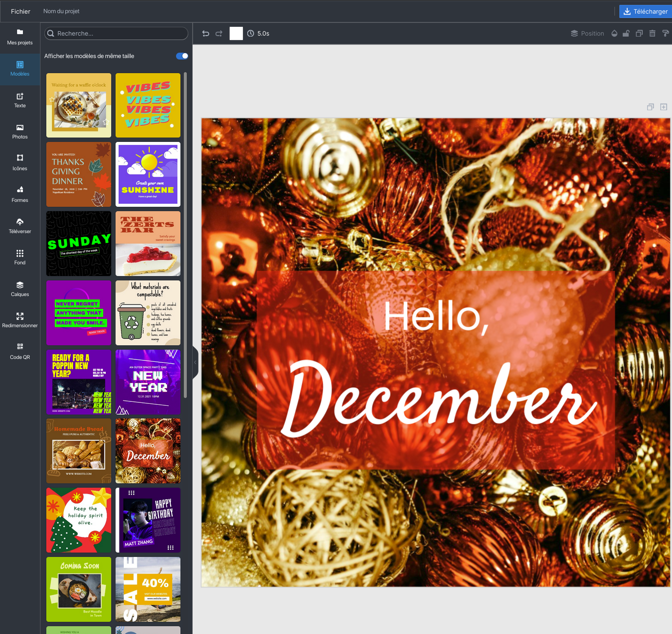
Task: Select the Modèles panel
Action: (20, 69)
